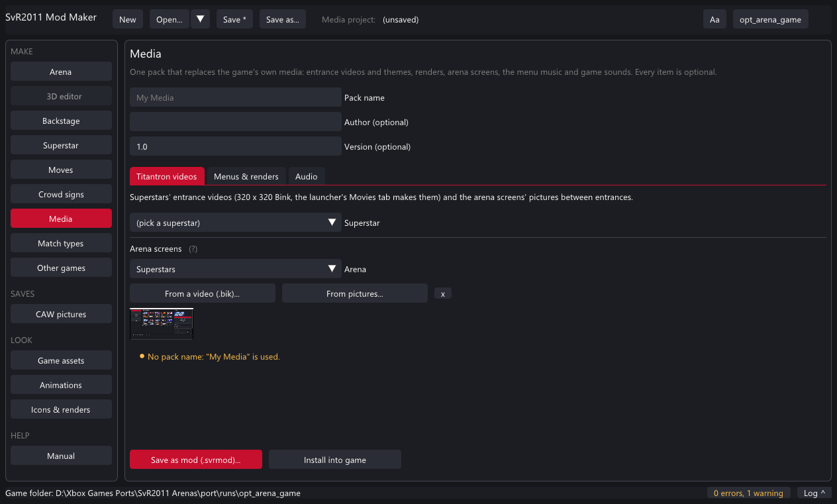Screen dimensions: 837x504
Task: Open the Crowd signs section
Action: click(x=61, y=194)
